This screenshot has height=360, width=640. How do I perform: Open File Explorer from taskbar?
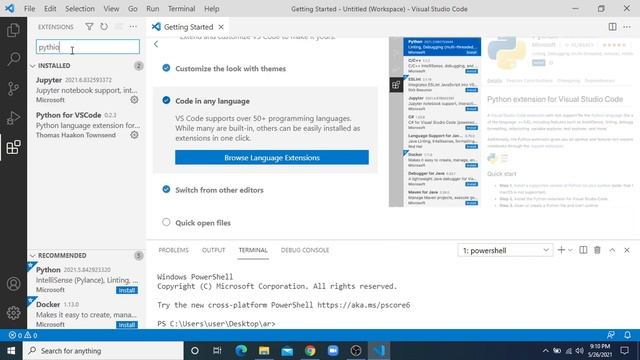point(264,351)
